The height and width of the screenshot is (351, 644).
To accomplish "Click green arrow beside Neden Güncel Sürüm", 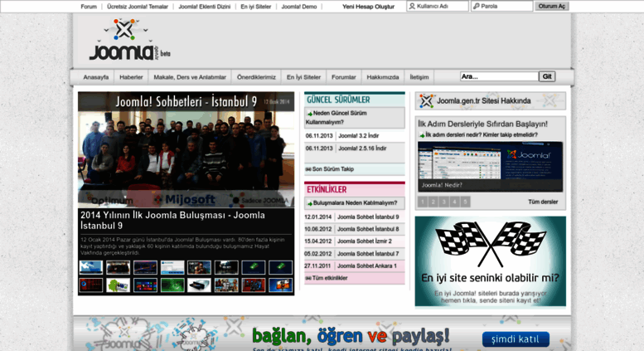I will [x=310, y=114].
